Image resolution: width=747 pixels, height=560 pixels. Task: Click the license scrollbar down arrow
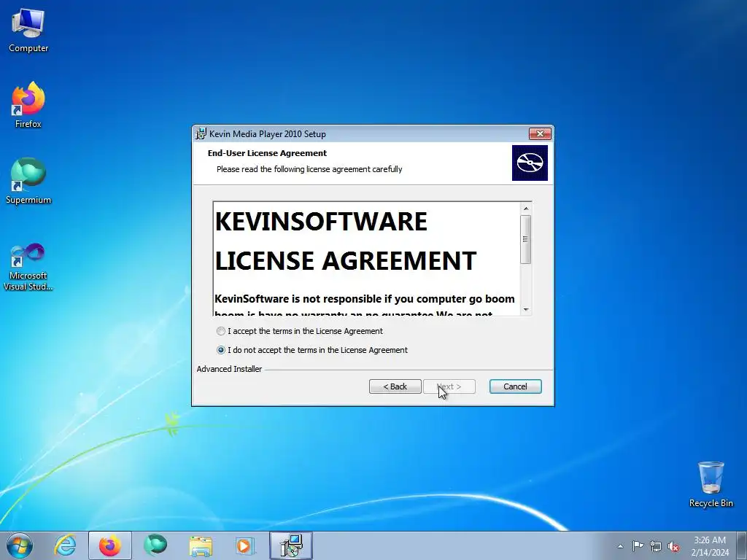tap(526, 309)
